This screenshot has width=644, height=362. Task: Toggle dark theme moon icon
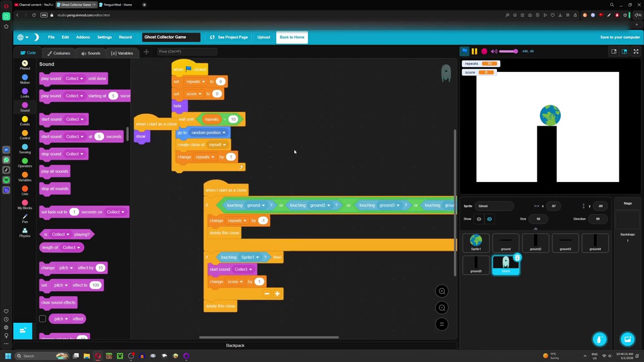pos(36,37)
